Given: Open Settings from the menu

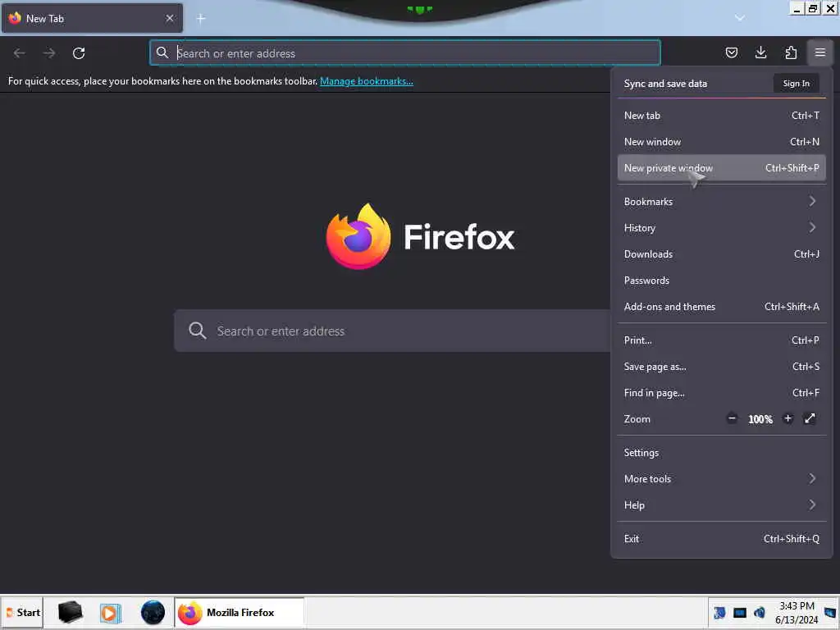Looking at the screenshot, I should [x=722, y=453].
